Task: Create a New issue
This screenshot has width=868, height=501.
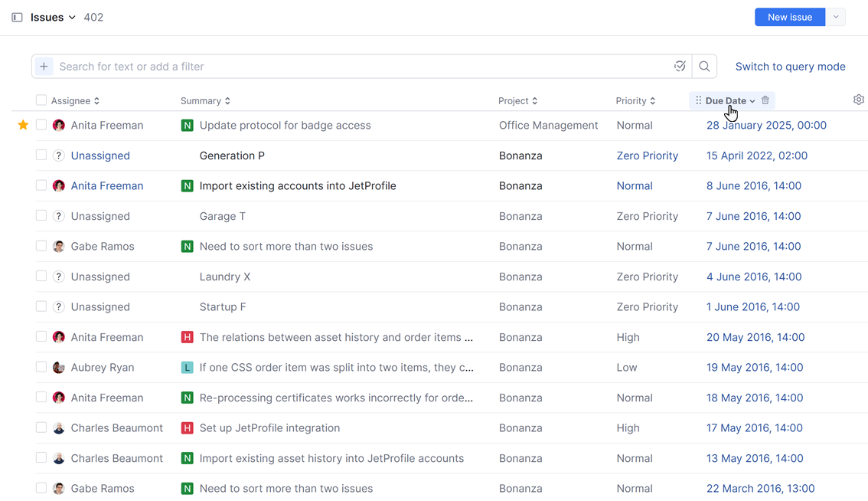Action: tap(790, 17)
